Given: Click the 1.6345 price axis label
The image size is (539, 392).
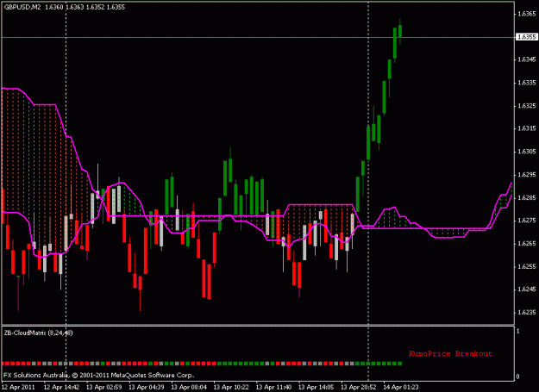Looking at the screenshot, I should tap(527, 59).
